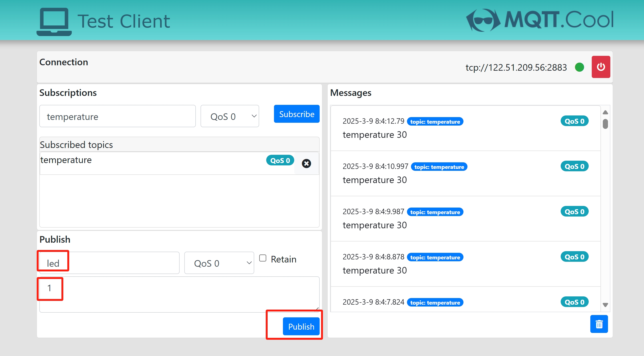Click QoS 0 badge of the 8:4:12.79 message
This screenshot has height=356, width=644.
[574, 121]
